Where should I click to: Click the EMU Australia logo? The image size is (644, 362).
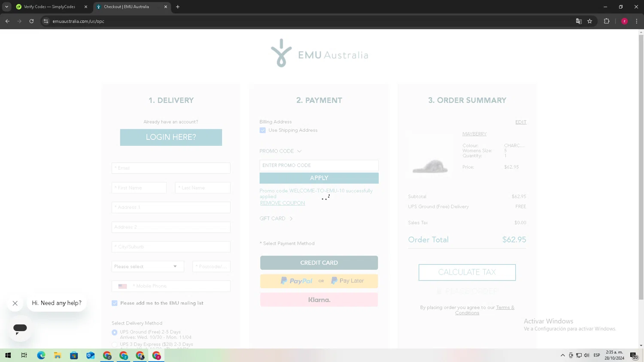(319, 53)
